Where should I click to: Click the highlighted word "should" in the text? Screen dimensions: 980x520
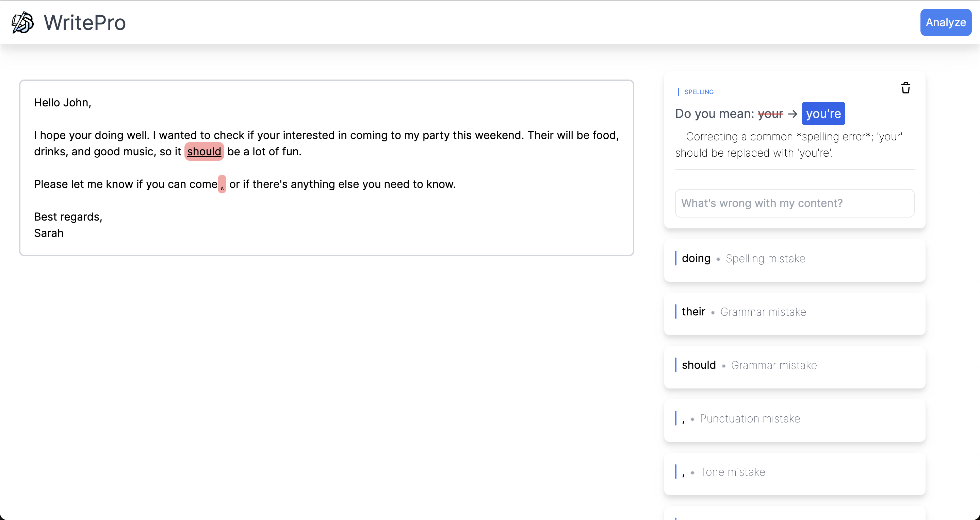click(x=204, y=152)
